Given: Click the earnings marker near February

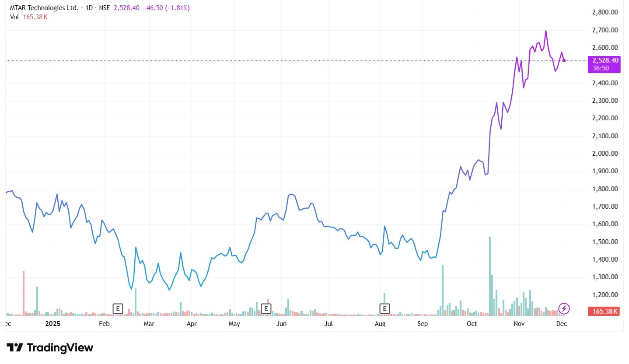Looking at the screenshot, I should (117, 308).
